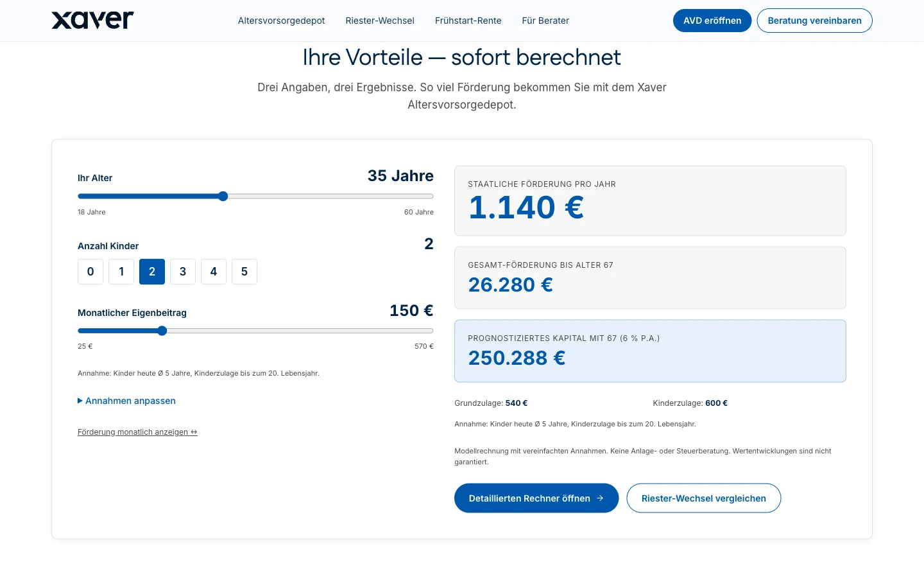Click the 60 Jahre maximum label

419,212
